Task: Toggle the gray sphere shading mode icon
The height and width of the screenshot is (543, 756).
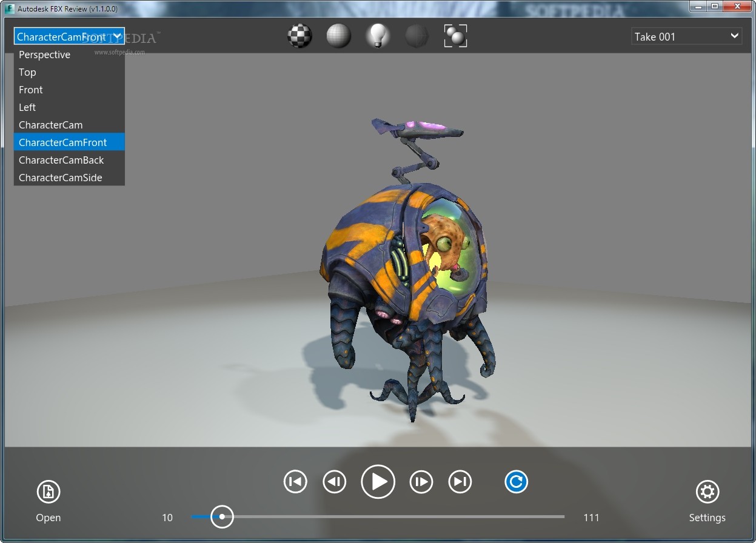Action: click(x=339, y=36)
